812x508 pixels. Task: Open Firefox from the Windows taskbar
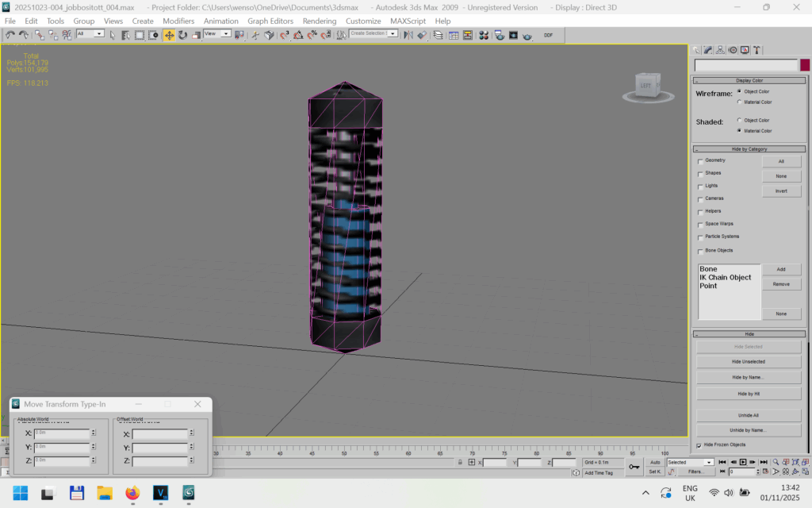[132, 493]
